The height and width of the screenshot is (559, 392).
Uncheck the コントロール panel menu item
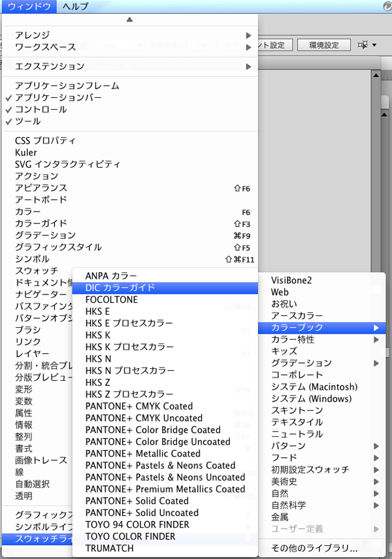(x=41, y=109)
